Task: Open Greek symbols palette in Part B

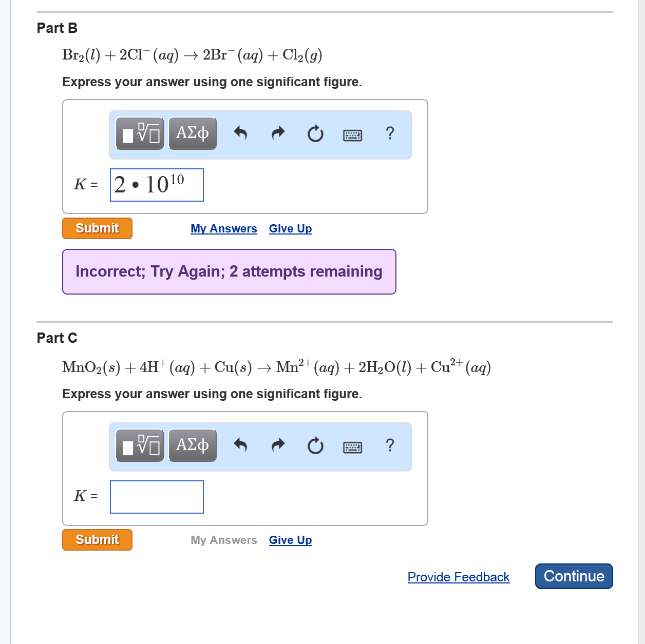Action: click(193, 133)
